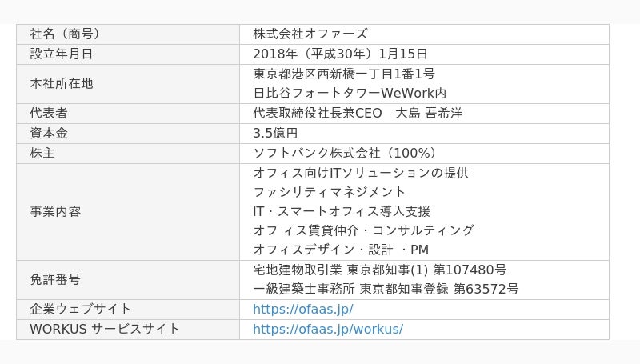
Task: Click the 資本金 row label
Action: (x=49, y=134)
